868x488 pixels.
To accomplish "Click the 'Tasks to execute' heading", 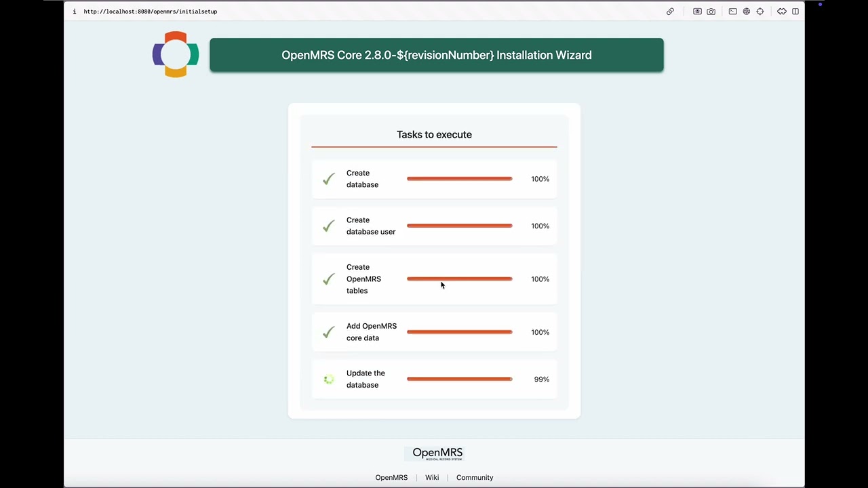I will [x=434, y=134].
